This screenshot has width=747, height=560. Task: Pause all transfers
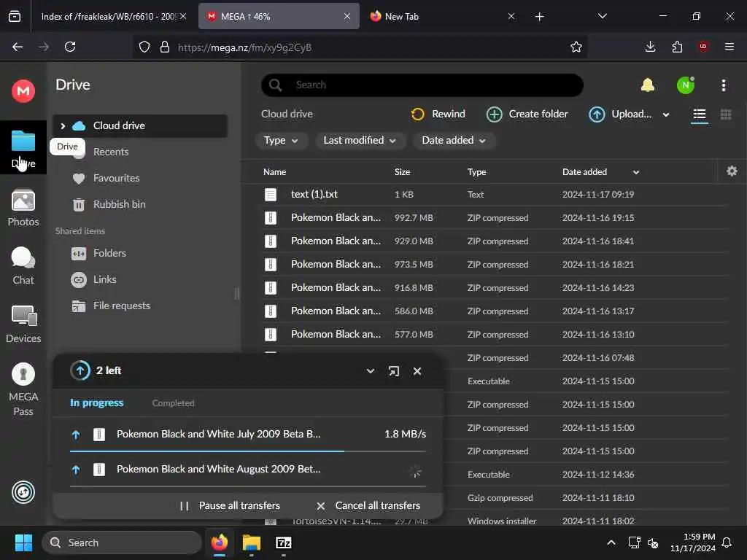point(231,506)
